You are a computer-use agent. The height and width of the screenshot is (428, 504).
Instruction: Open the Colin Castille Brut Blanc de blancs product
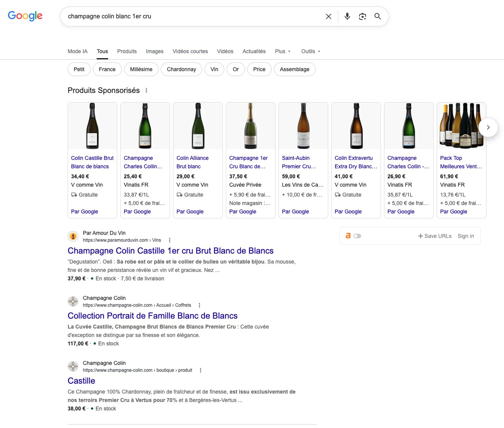(92, 162)
